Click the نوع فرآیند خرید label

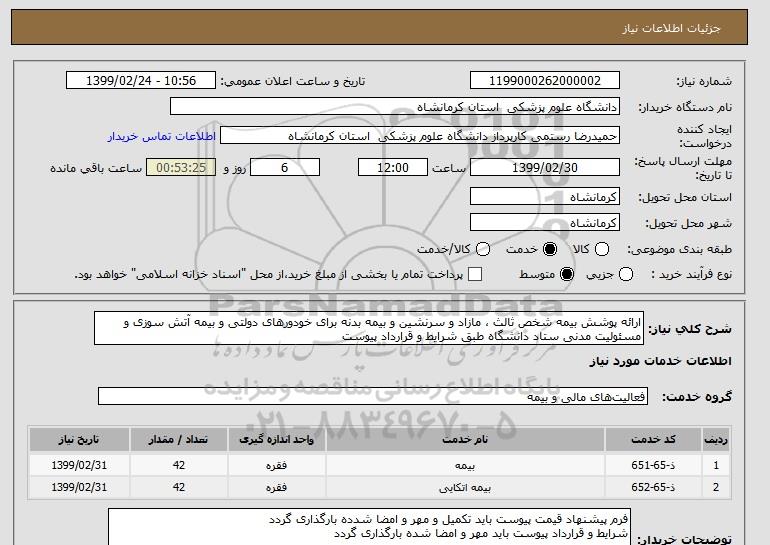[691, 274]
